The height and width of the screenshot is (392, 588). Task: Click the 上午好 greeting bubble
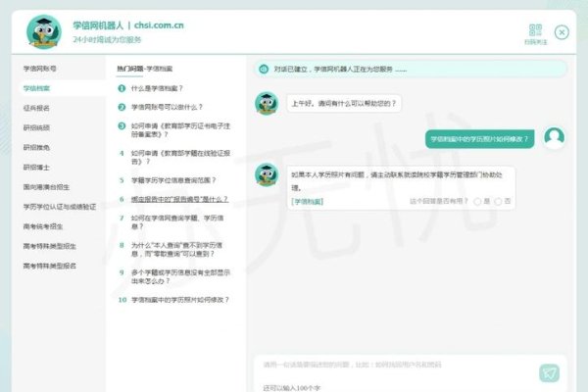(344, 104)
